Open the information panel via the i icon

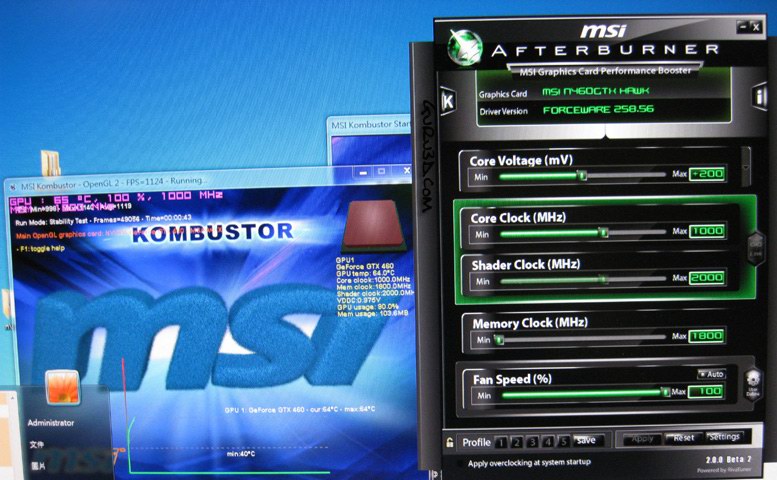(x=760, y=97)
